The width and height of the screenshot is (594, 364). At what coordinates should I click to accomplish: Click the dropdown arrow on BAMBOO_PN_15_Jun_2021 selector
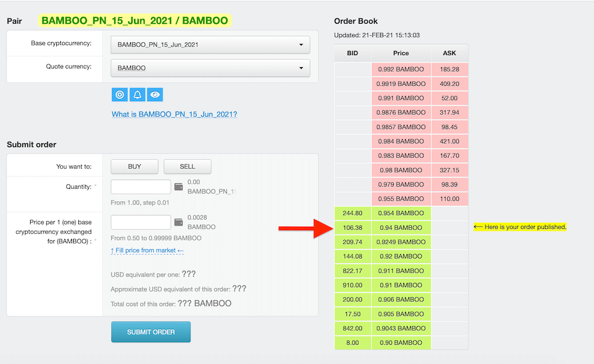click(301, 45)
